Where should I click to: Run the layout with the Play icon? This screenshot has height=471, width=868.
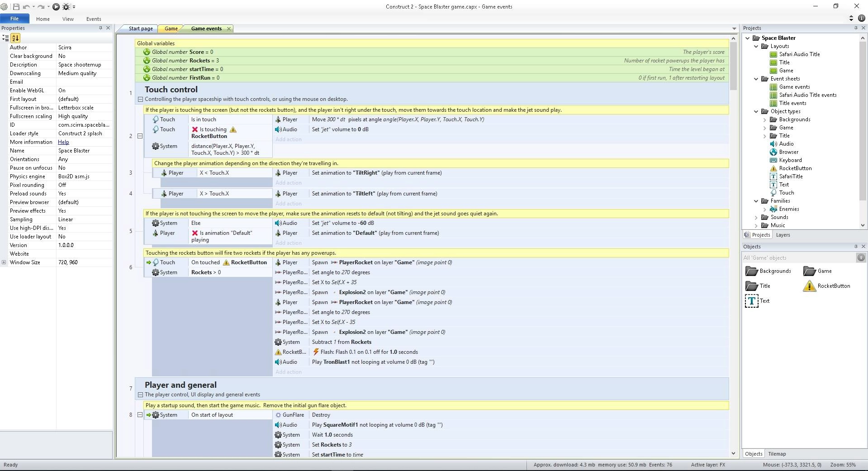tap(56, 6)
